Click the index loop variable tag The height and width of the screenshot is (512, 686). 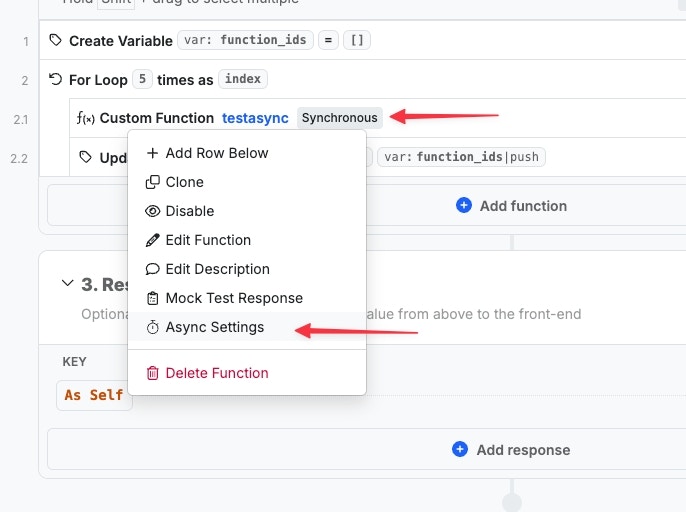(x=243, y=79)
